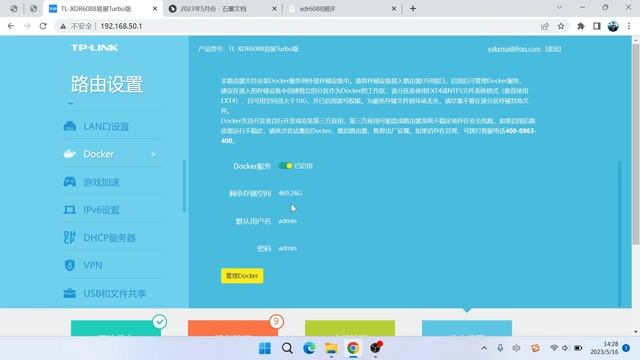Click the page vertical scrollbar
Viewport: 640px width, 360px height.
[636, 143]
